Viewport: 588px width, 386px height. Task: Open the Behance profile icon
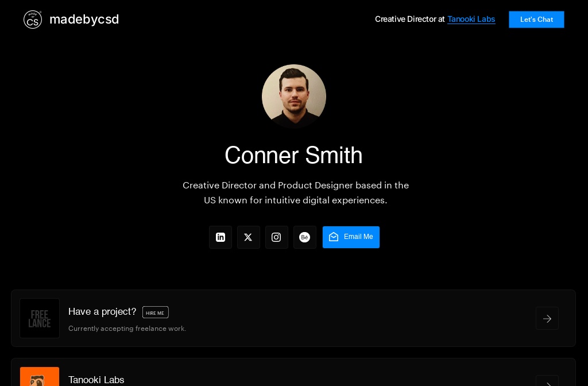[304, 237]
